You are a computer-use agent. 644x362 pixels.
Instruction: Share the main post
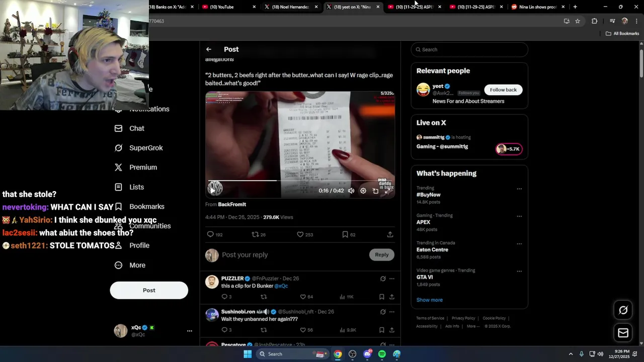coord(390,234)
